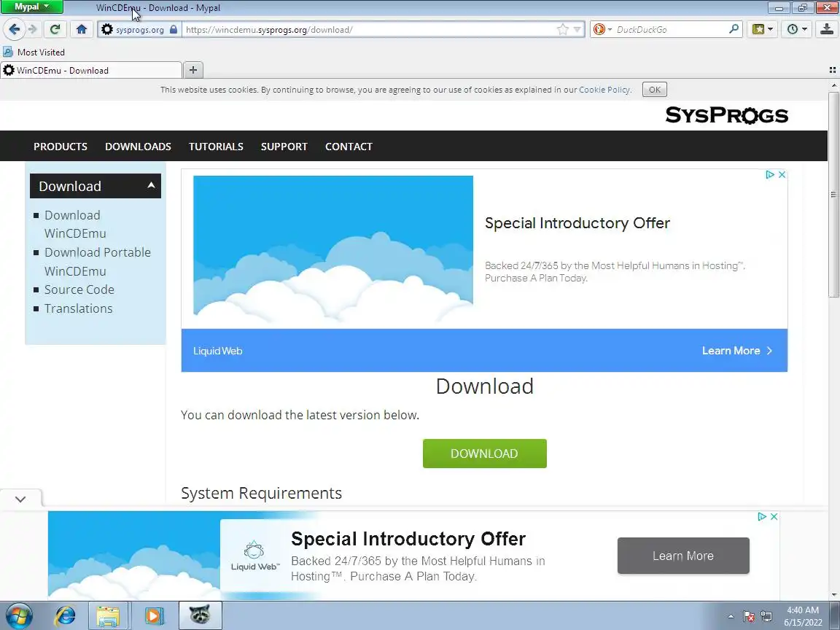Click the Liquid Web logo in bottom ad
The height and width of the screenshot is (630, 840).
(254, 556)
